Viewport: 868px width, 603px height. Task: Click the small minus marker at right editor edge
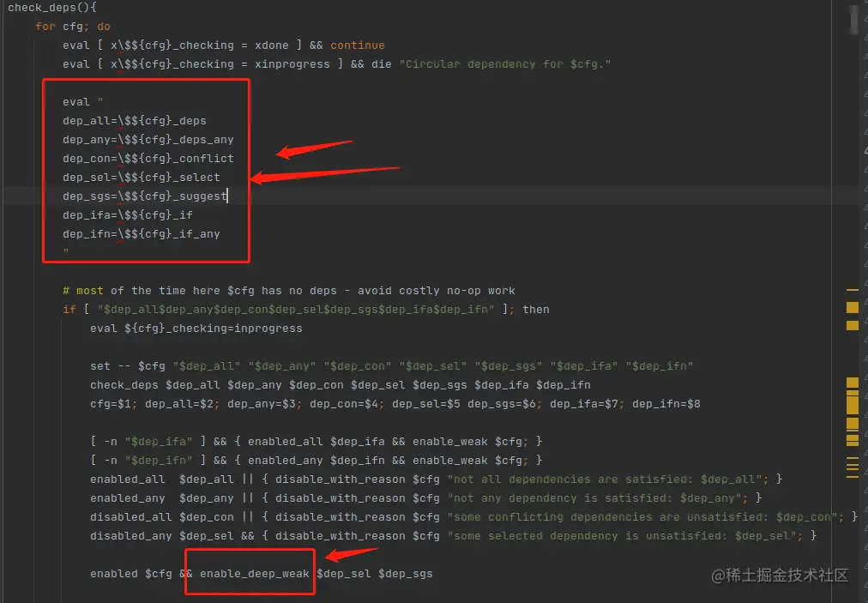tap(852, 289)
